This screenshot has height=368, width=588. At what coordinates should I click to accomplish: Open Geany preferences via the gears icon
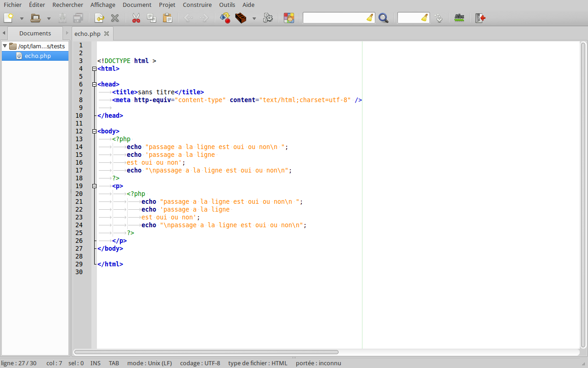tap(268, 18)
